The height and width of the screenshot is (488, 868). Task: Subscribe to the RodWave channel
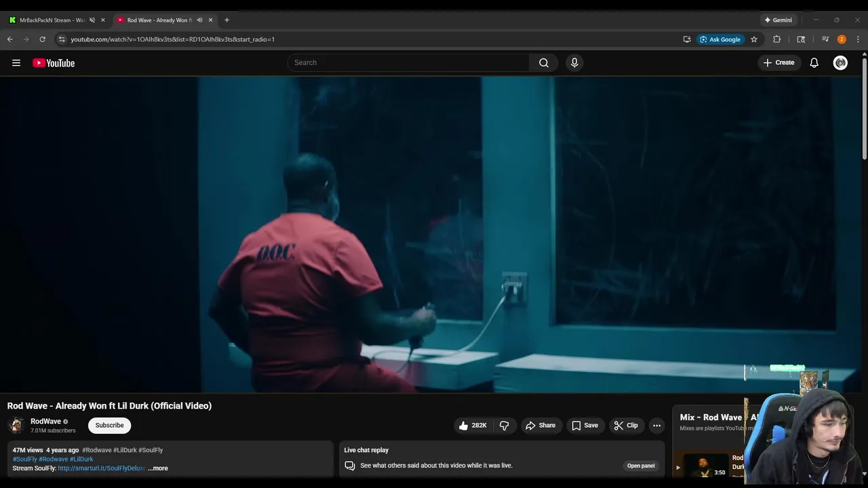(x=109, y=426)
